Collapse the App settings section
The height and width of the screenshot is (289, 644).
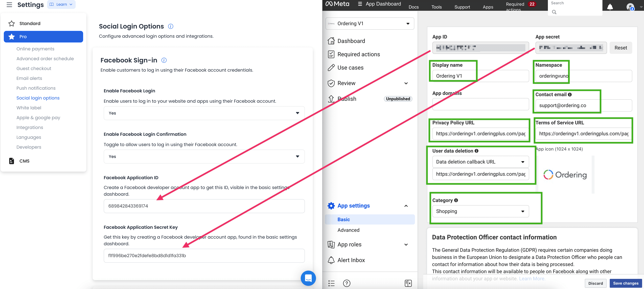[x=406, y=206]
